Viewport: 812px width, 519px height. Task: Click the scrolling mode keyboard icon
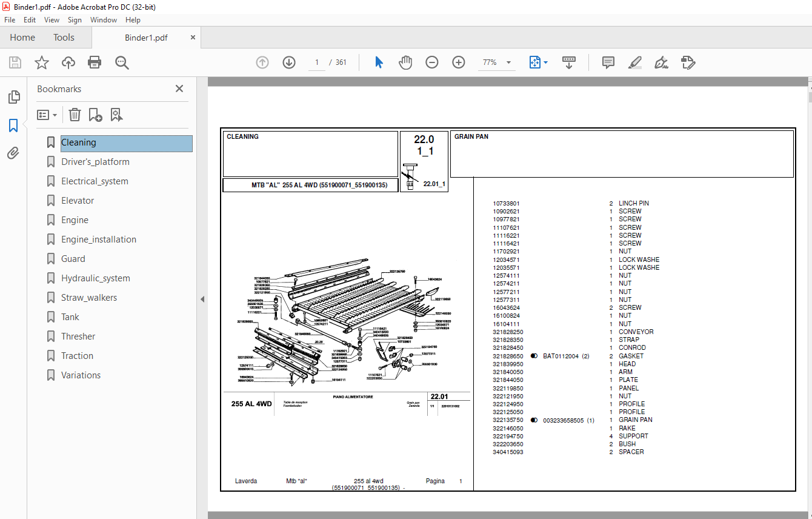[x=569, y=62]
